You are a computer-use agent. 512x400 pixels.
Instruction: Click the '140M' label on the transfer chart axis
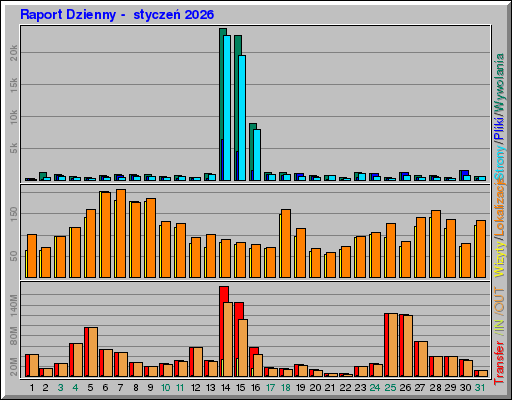pyautogui.click(x=14, y=305)
